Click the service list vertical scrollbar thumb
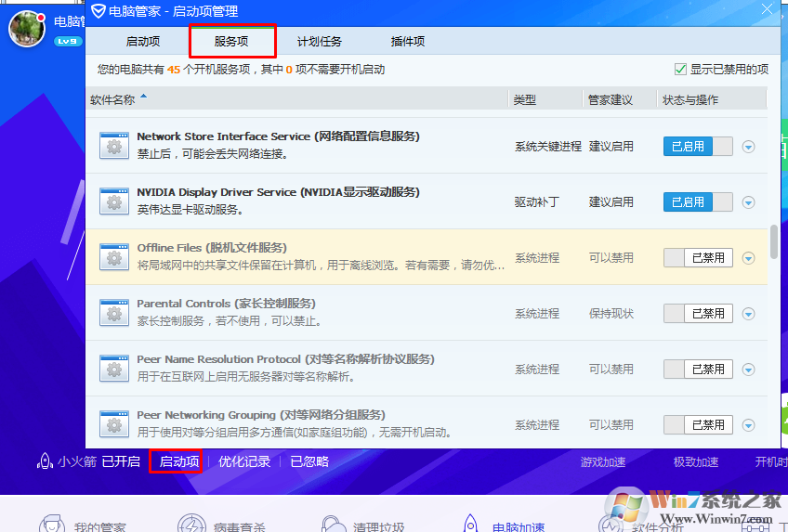Viewport: 788px width, 532px height. pyautogui.click(x=774, y=242)
